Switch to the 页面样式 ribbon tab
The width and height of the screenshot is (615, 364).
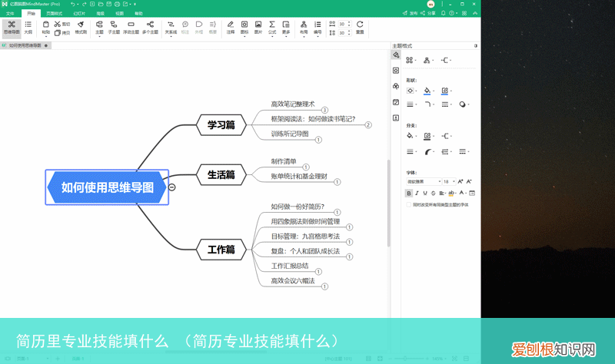[x=54, y=13]
